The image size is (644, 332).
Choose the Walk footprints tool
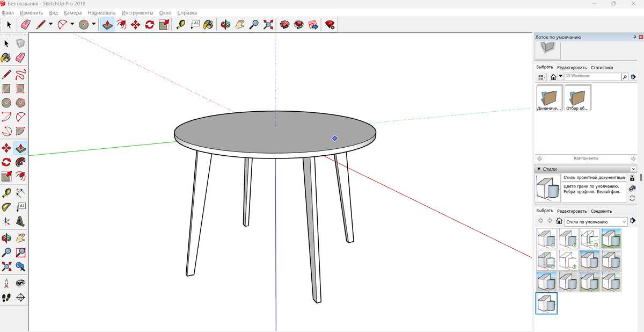click(x=6, y=297)
